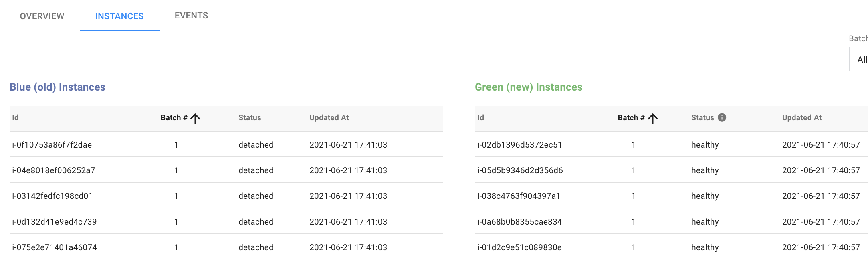Open the Overview tab

[x=42, y=16]
